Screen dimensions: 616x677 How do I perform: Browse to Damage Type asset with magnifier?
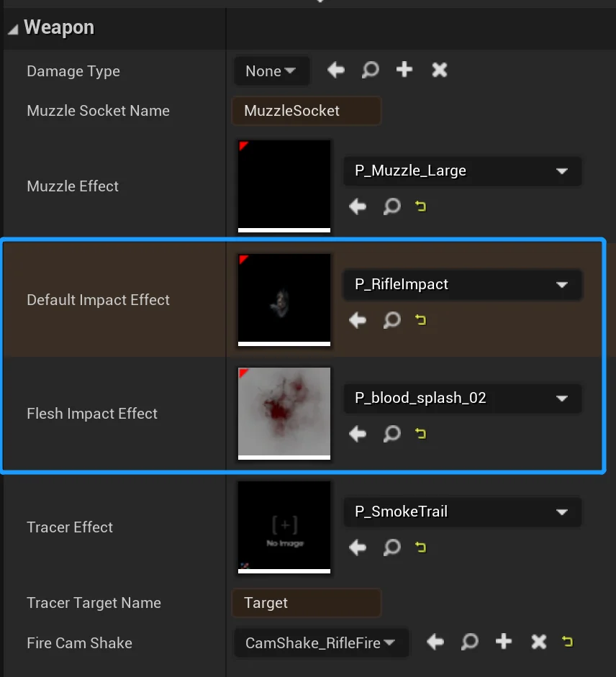(x=370, y=70)
